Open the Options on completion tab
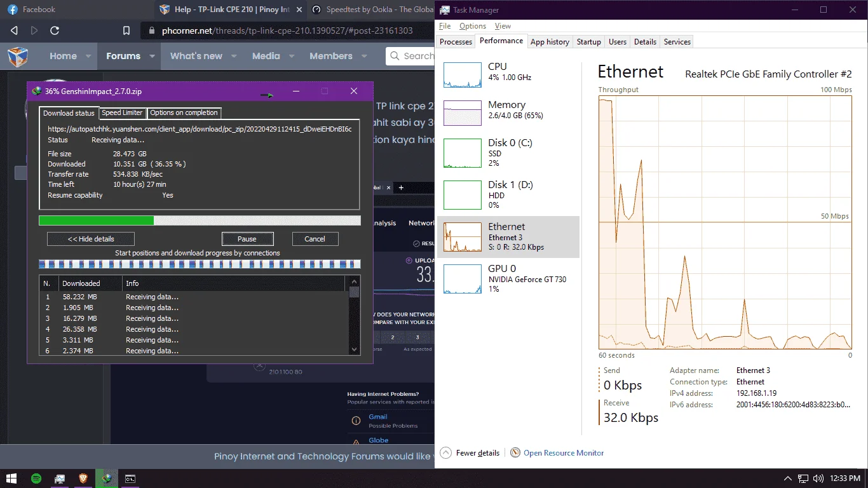 pyautogui.click(x=184, y=113)
